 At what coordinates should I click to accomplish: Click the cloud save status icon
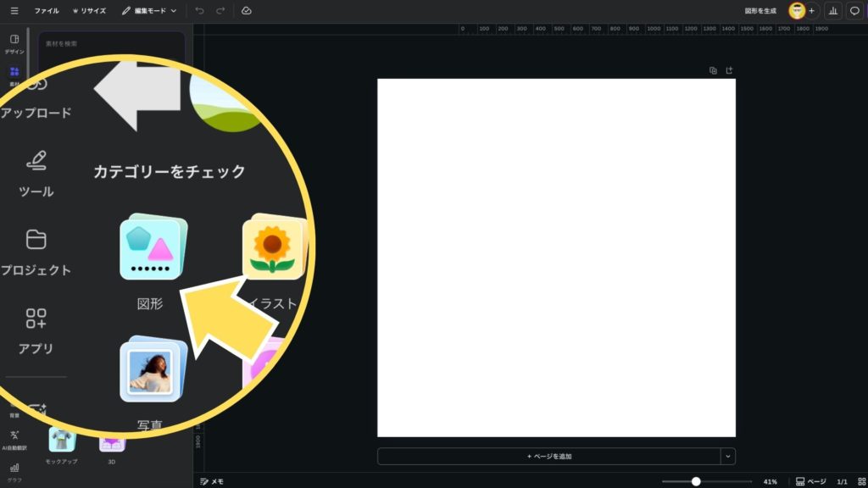pos(246,11)
